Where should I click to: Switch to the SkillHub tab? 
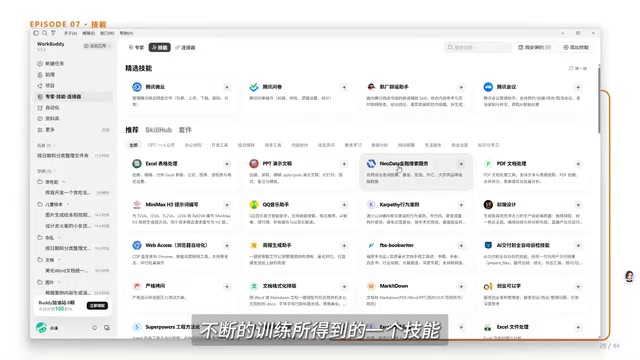click(158, 130)
